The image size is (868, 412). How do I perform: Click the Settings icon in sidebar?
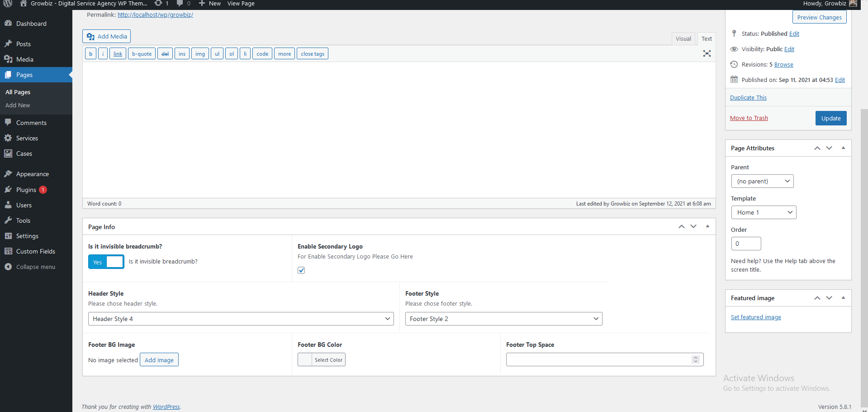[8, 235]
